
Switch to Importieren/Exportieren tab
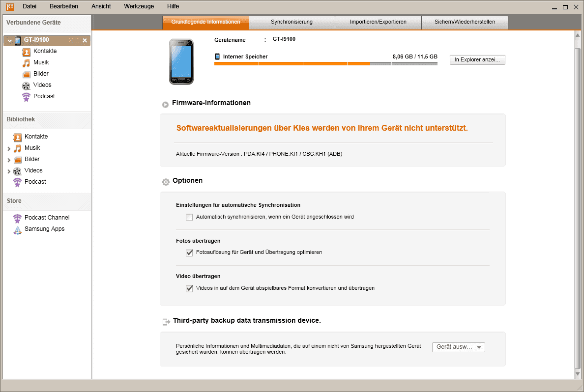coord(378,22)
